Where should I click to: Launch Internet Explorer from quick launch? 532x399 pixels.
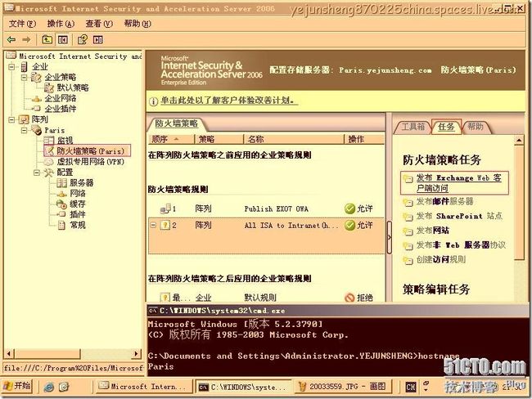(49, 387)
